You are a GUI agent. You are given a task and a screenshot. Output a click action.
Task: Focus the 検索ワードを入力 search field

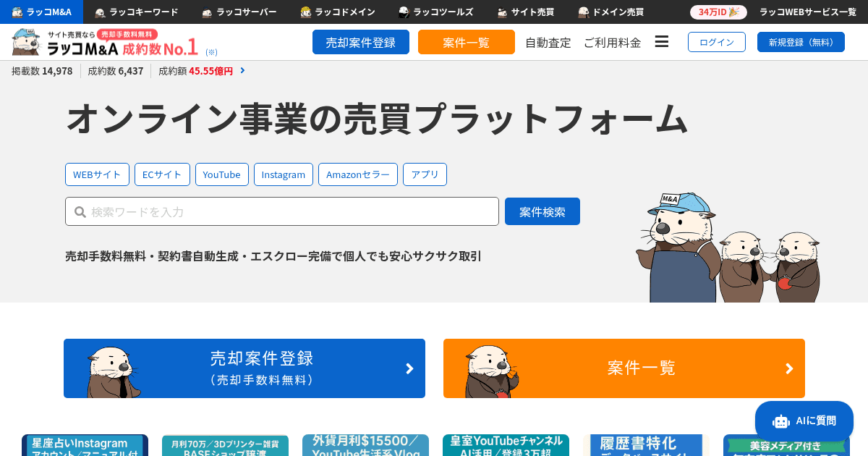[x=289, y=211]
